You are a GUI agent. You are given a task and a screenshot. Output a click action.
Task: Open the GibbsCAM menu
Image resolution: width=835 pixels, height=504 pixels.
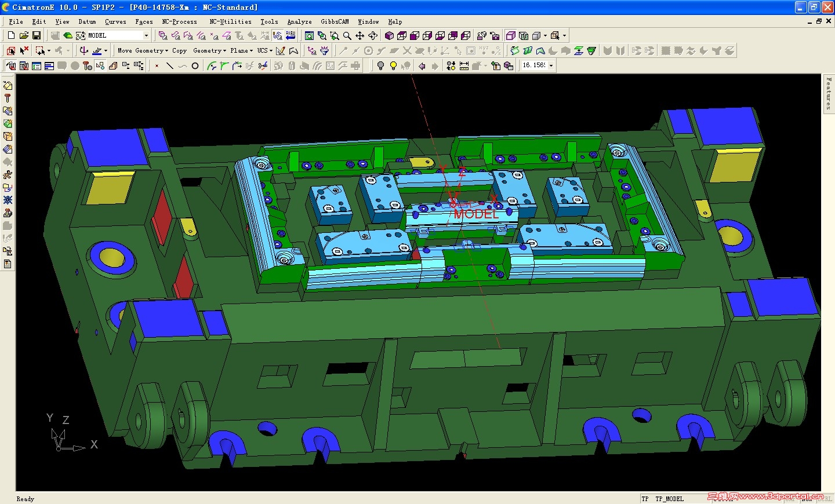[x=335, y=21]
